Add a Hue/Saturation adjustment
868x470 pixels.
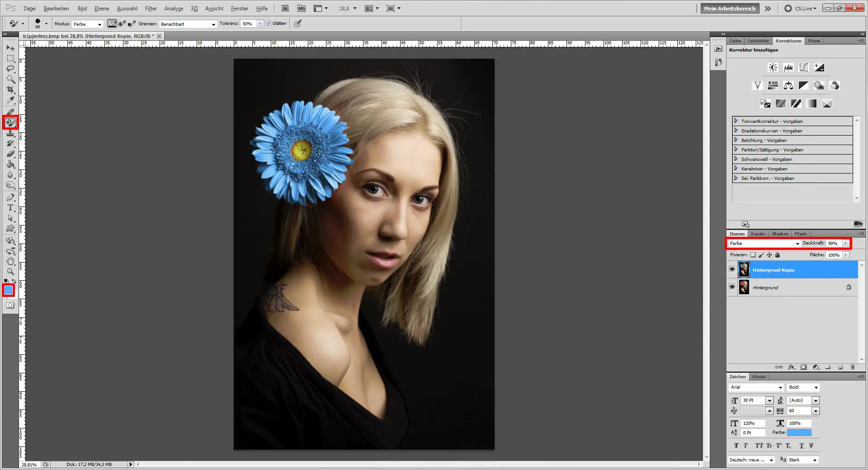773,85
